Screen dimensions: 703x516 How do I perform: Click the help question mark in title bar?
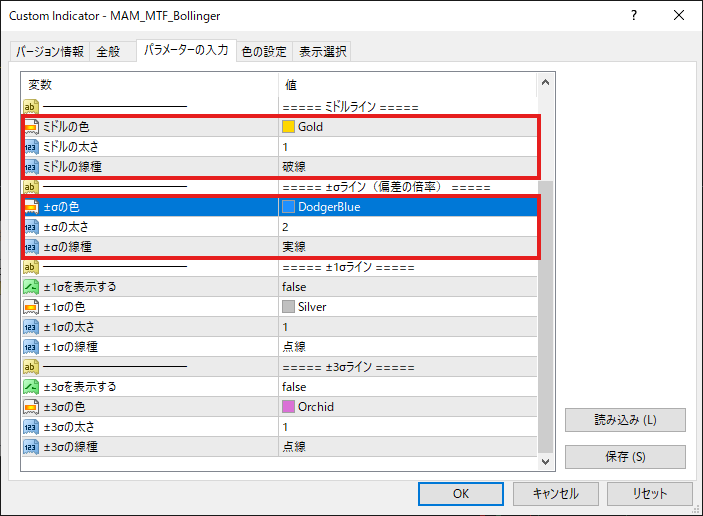tap(634, 15)
